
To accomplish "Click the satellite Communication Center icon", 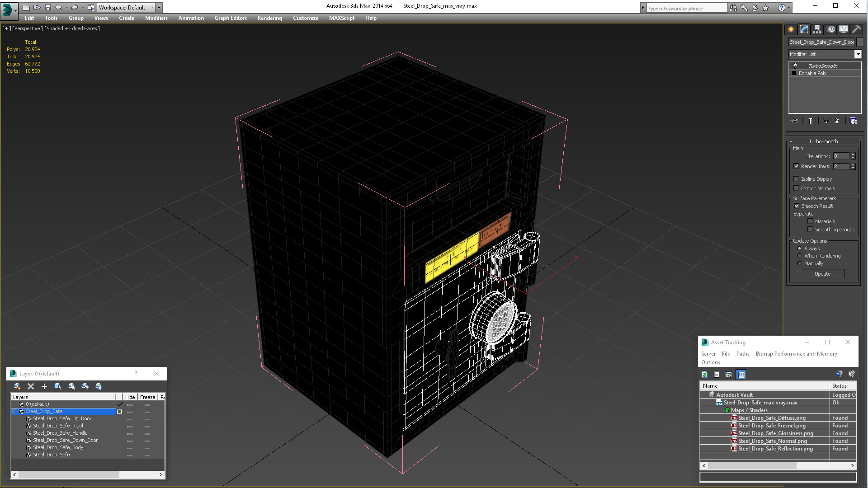I will tap(755, 8).
